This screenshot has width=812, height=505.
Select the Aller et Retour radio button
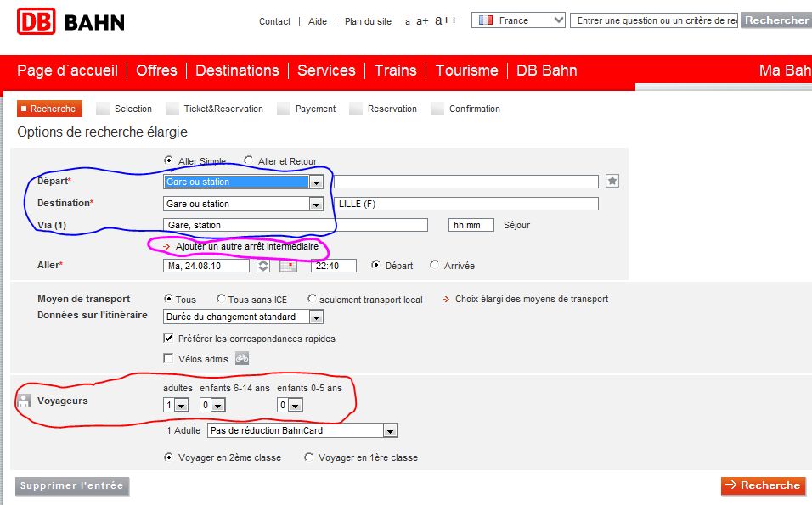[249, 160]
